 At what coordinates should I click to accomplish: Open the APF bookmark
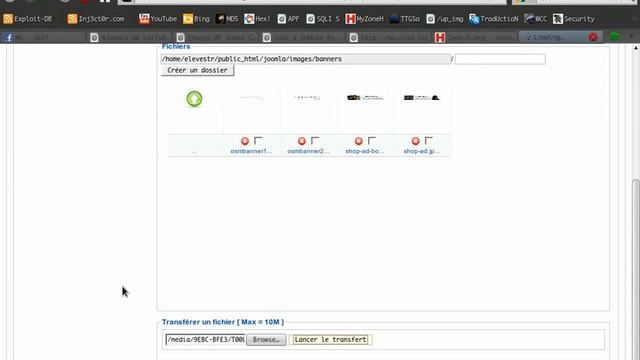coord(289,19)
